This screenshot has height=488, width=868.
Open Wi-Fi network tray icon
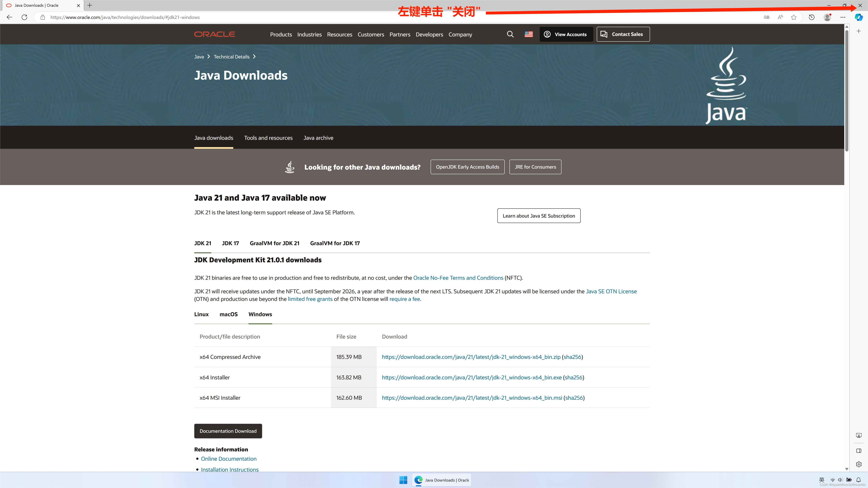(832, 480)
